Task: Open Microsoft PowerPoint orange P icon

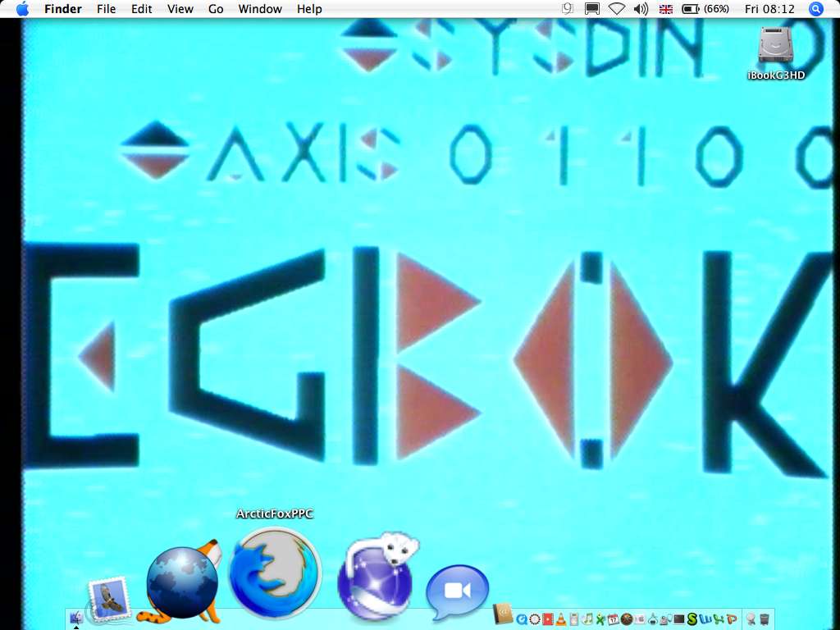Action: [x=731, y=619]
